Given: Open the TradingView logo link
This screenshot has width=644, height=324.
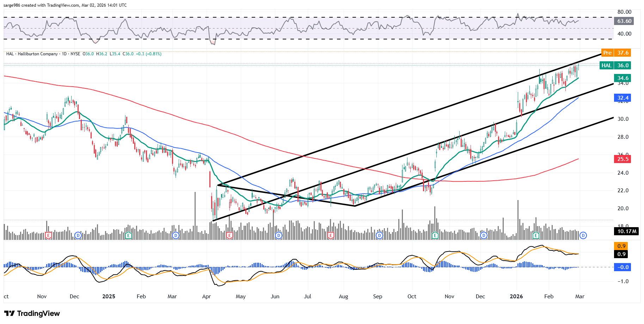Looking at the screenshot, I should (32, 313).
